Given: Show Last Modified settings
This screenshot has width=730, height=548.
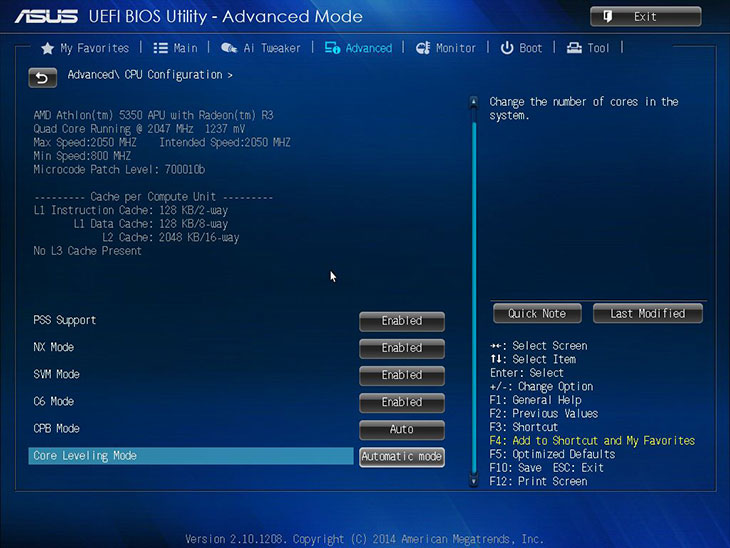Looking at the screenshot, I should click(x=648, y=314).
